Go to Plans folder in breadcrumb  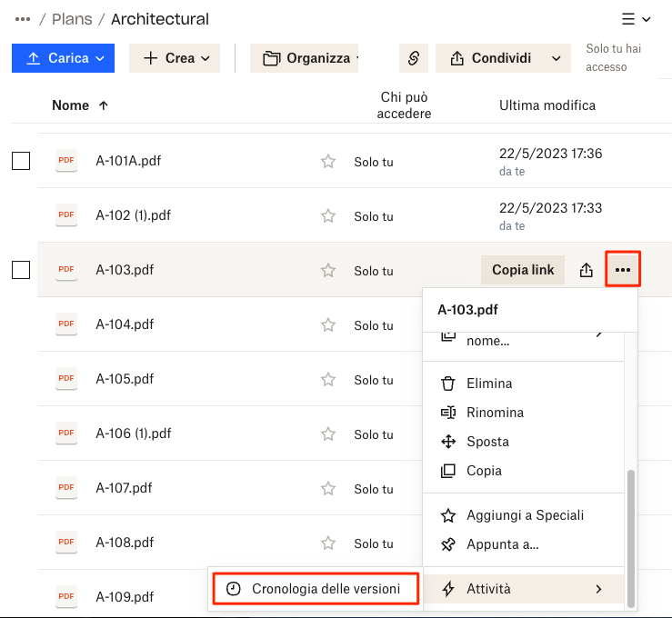tap(72, 19)
